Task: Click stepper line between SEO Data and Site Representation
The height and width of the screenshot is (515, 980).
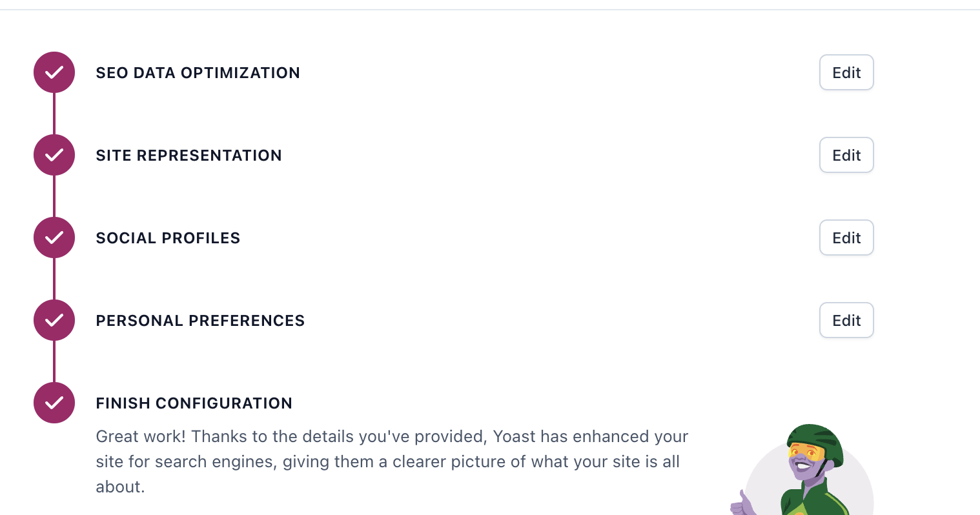Action: pyautogui.click(x=54, y=114)
